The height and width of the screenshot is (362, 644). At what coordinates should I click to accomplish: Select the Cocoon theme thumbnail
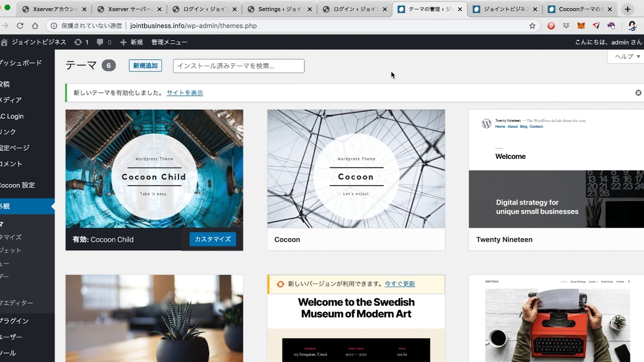(356, 169)
